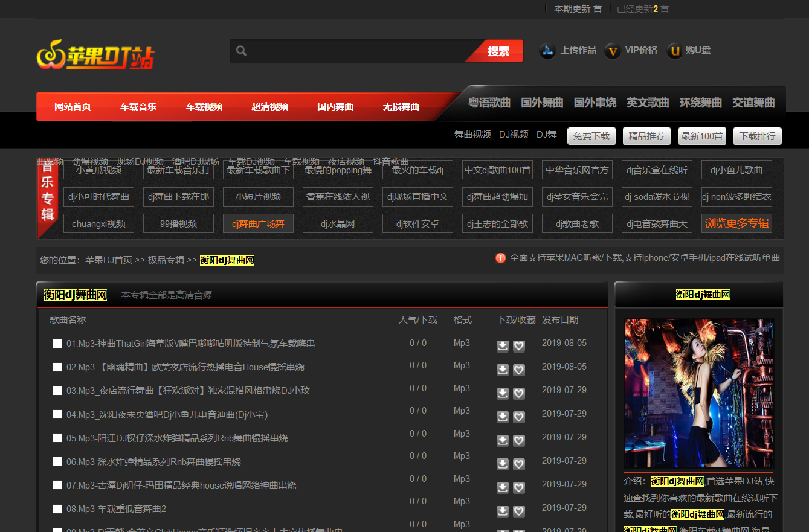Open 车载音乐 nav tab

tap(138, 107)
